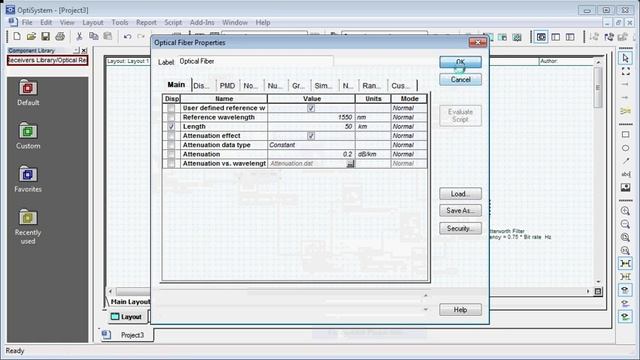Switch to the PMD tab
Screen dimensions: 640x360
click(x=227, y=86)
